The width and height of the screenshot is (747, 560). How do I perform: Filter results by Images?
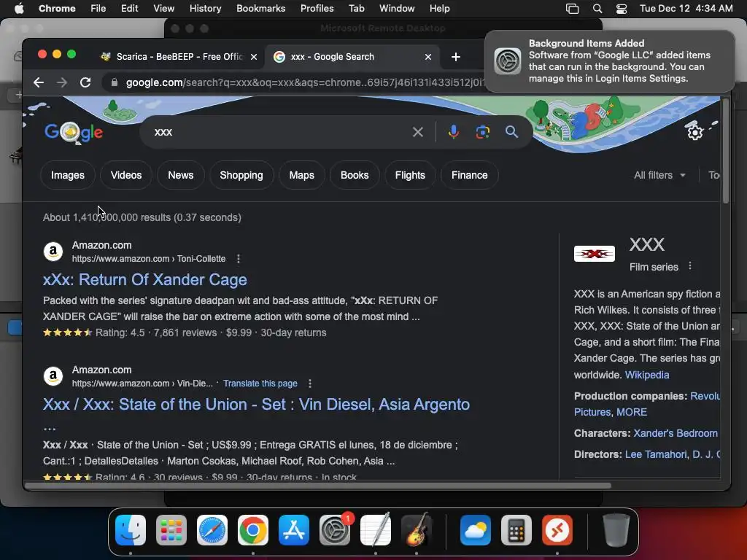pyautogui.click(x=68, y=175)
